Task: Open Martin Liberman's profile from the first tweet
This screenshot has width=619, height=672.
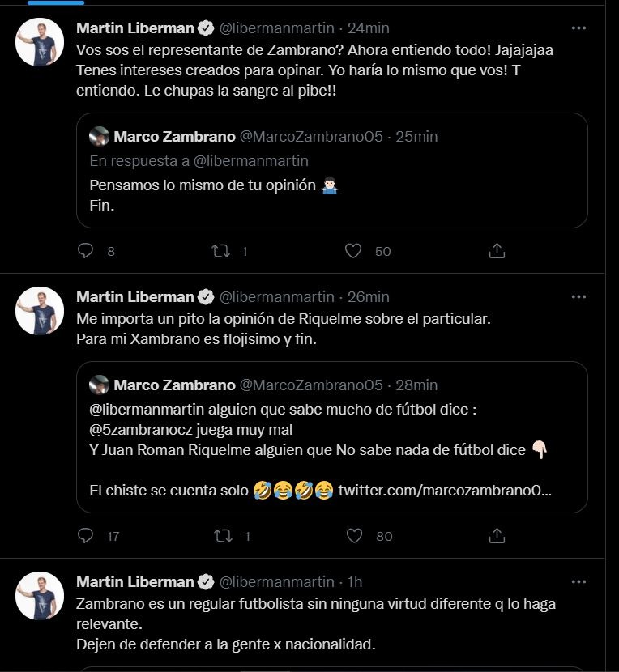Action: pyautogui.click(x=135, y=28)
